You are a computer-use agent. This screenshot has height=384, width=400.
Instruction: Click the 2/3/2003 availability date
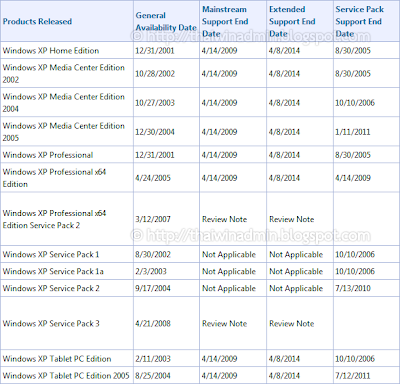point(151,272)
